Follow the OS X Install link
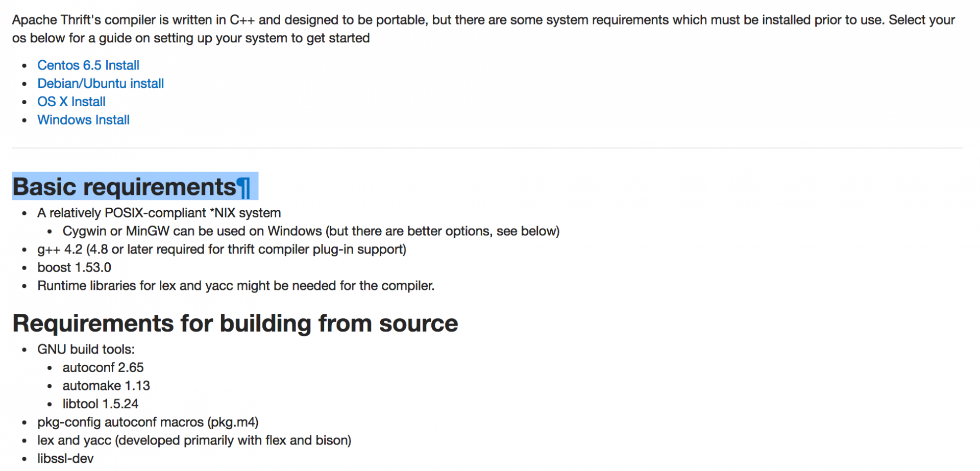The width and height of the screenshot is (980, 471). pos(71,102)
